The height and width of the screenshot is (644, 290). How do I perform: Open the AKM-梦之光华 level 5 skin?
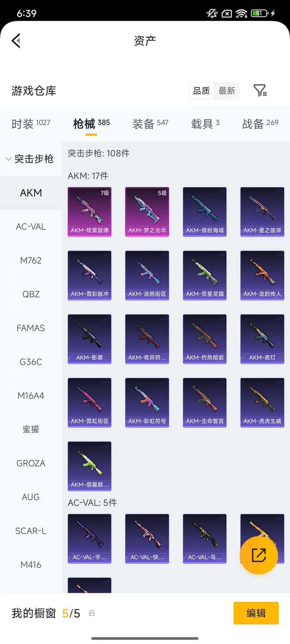(147, 212)
